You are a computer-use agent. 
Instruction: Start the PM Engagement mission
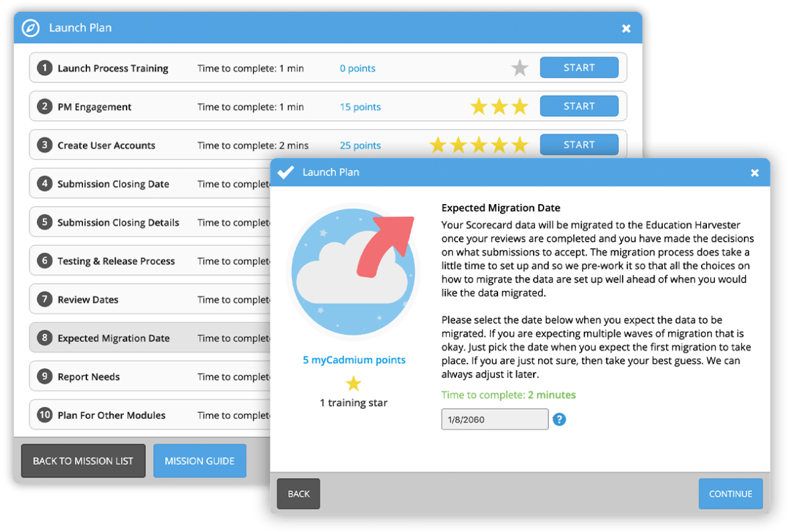coord(579,106)
